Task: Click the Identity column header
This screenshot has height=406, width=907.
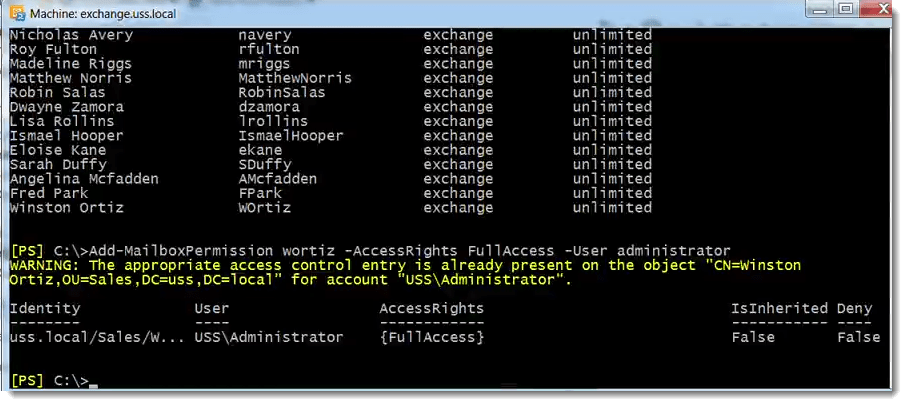Action: (x=45, y=308)
